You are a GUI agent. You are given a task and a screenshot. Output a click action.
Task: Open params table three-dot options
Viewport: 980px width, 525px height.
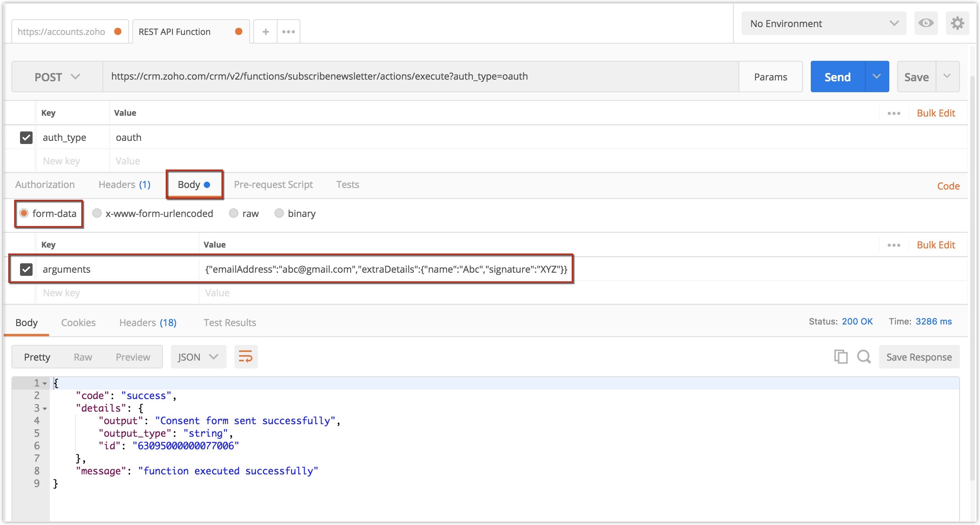point(894,113)
